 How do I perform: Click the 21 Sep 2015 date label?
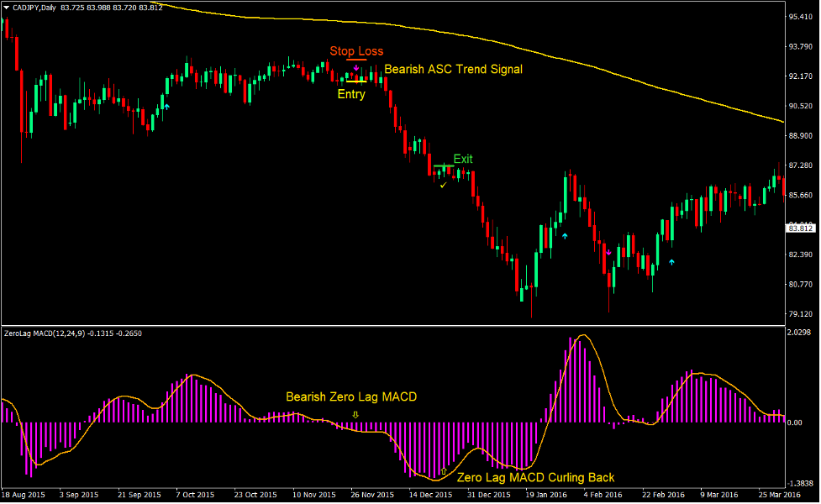[139, 495]
